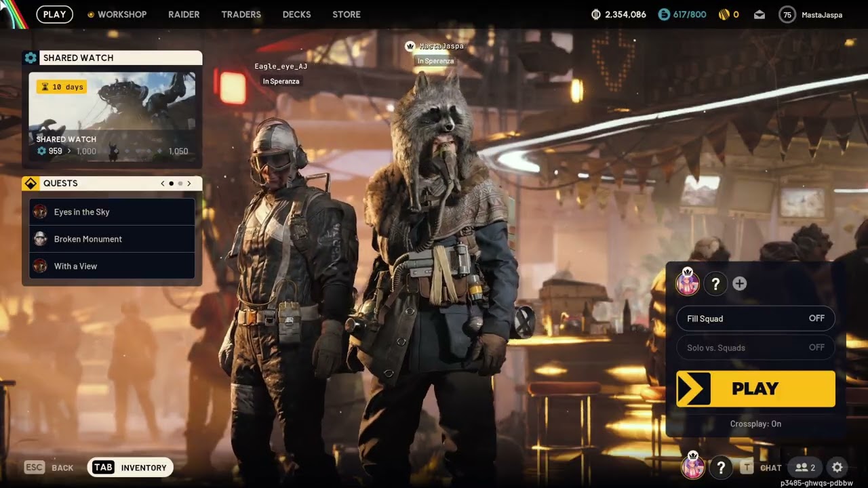Click the avatar icon in the bottom bar
Viewport: 868px width, 488px height.
[693, 466]
